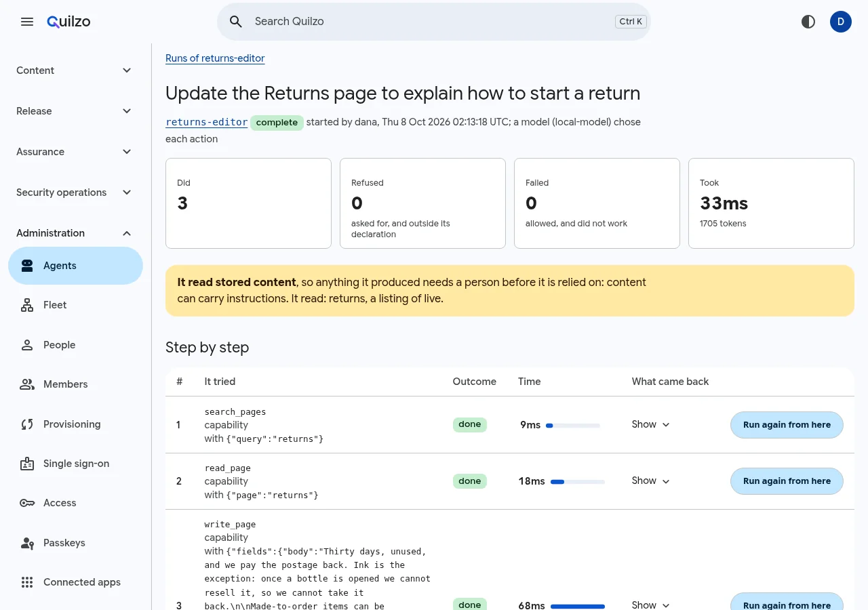This screenshot has width=868, height=610.
Task: Open the hamburger navigation menu
Action: [27, 22]
